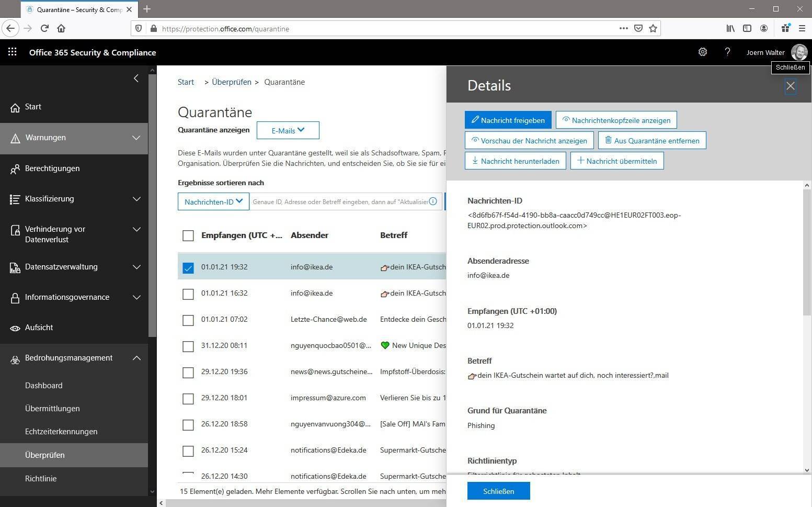The height and width of the screenshot is (507, 812).
Task: Open Joern Walter profile picture menu
Action: [x=799, y=52]
